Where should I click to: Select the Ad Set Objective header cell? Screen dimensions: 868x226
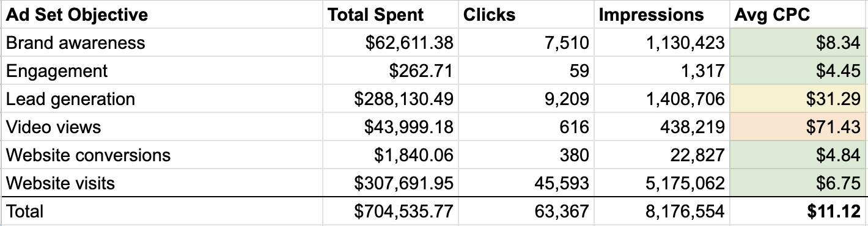click(x=161, y=14)
